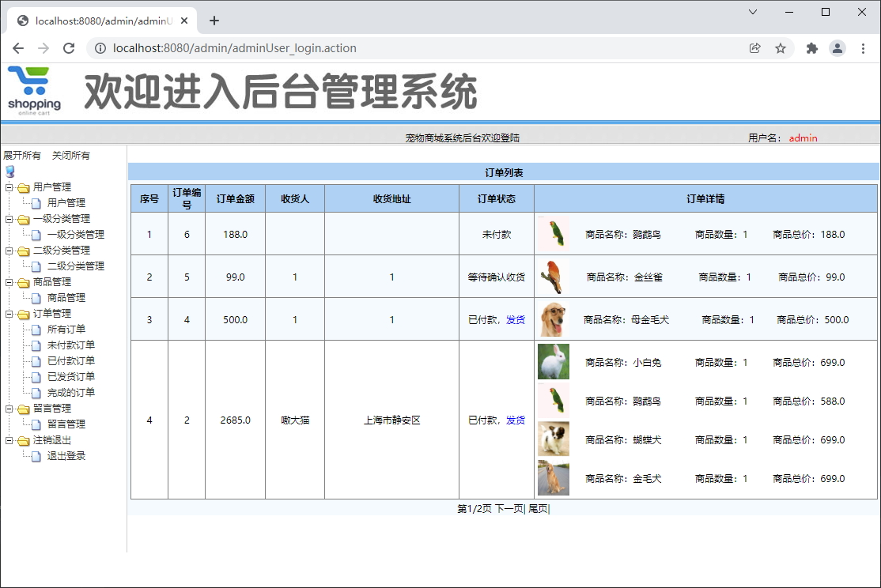Screen dimensions: 881x588
Task: Collapse the 一级分类管理 tree node
Action: coord(9,219)
